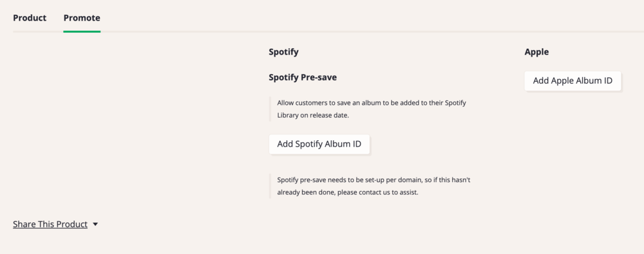Click the 'Allow customers to save an album' description
The width and height of the screenshot is (644, 254).
pyautogui.click(x=372, y=109)
